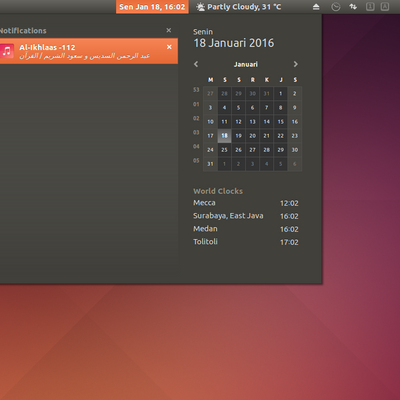
Task: Click week number 03 in calendar
Action: point(196,132)
